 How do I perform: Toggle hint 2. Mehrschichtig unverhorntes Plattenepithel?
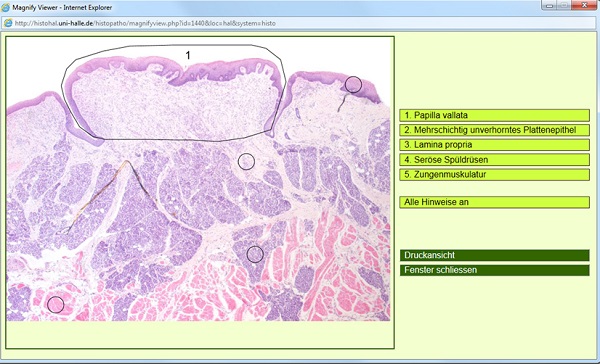[494, 130]
